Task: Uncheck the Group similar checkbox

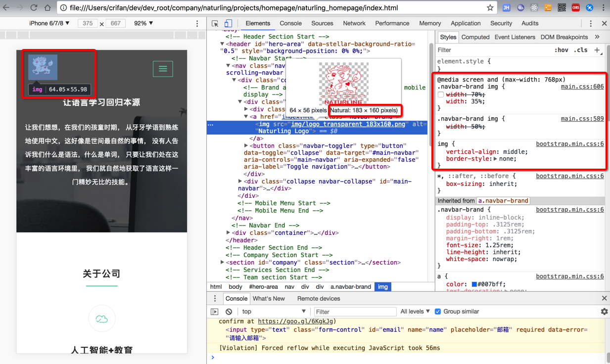Action: point(437,312)
